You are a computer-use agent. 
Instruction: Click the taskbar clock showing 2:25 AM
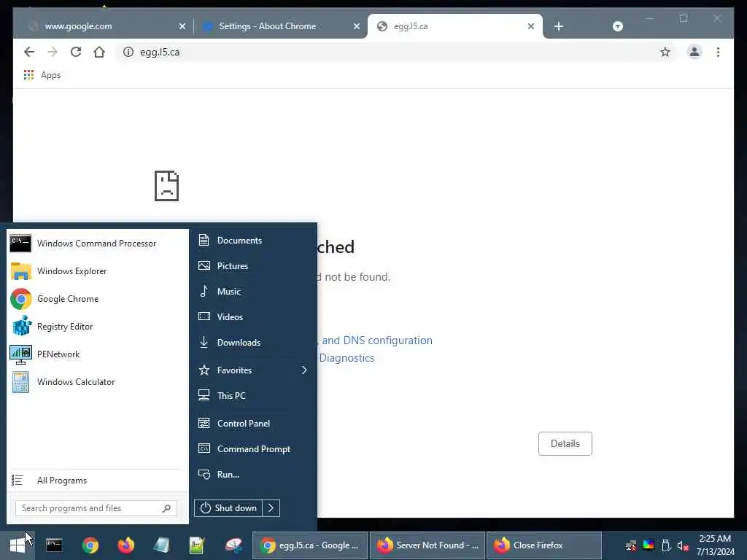715,545
